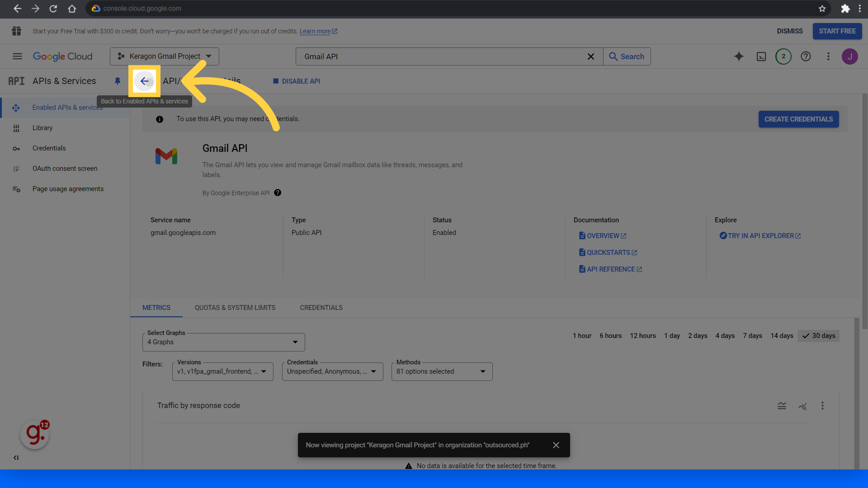Viewport: 868px width, 488px height.
Task: Open the g. extension badge with 12
Action: click(35, 435)
